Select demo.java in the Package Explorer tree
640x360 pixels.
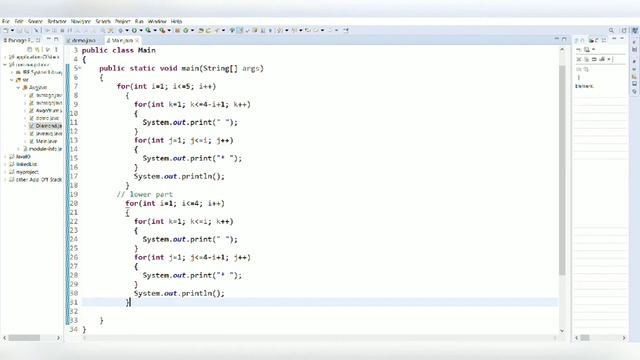(47, 118)
